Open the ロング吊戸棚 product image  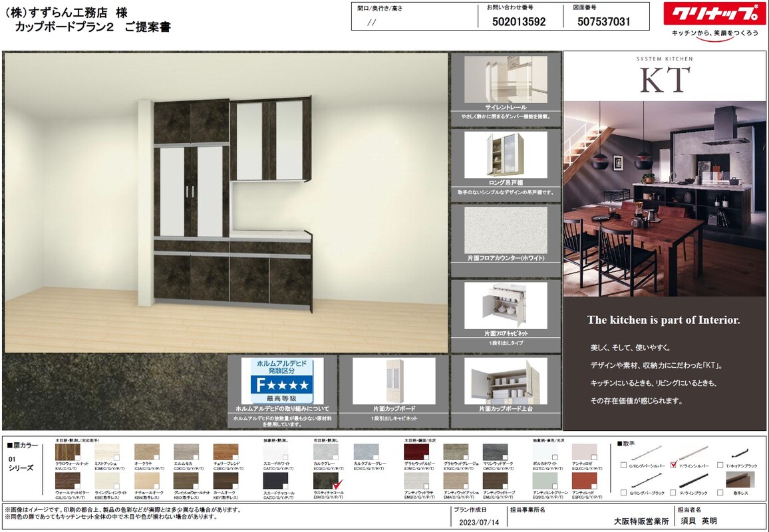point(506,154)
